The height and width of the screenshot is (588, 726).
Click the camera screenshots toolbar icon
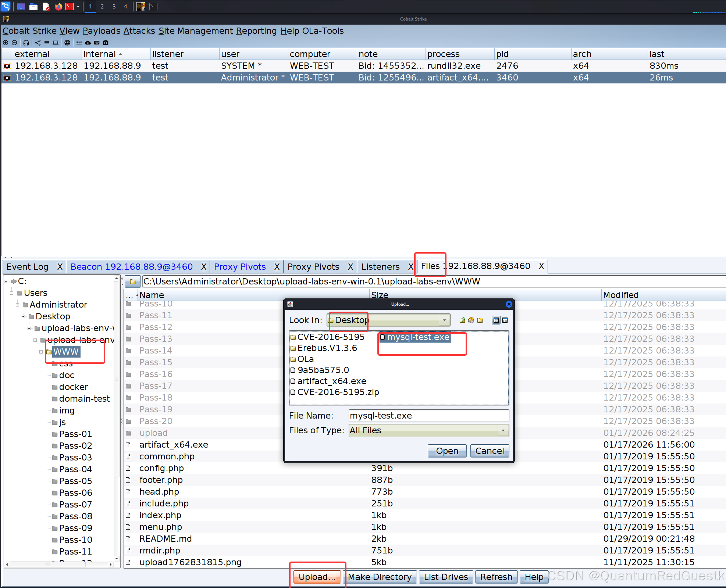(106, 43)
